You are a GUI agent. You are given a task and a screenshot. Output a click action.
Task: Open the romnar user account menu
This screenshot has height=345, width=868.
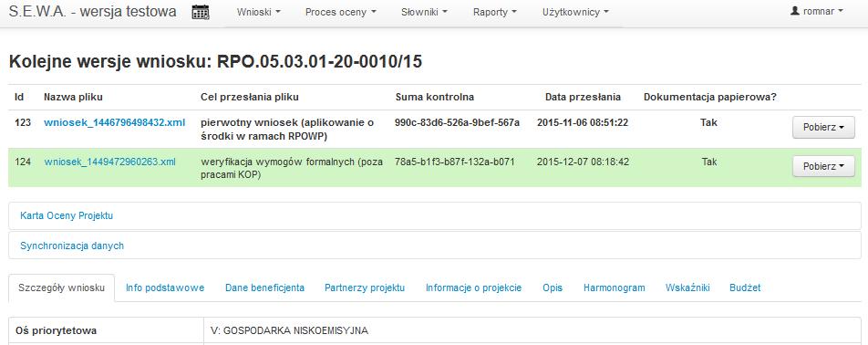[817, 11]
